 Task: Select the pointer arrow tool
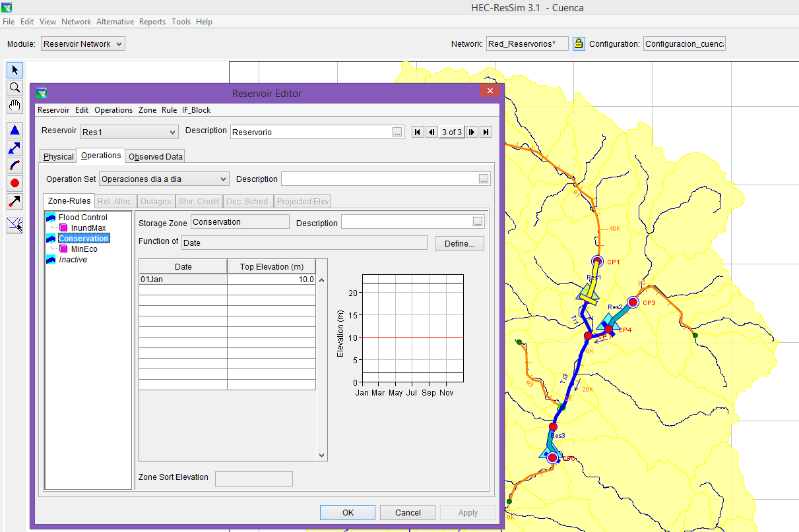point(15,70)
